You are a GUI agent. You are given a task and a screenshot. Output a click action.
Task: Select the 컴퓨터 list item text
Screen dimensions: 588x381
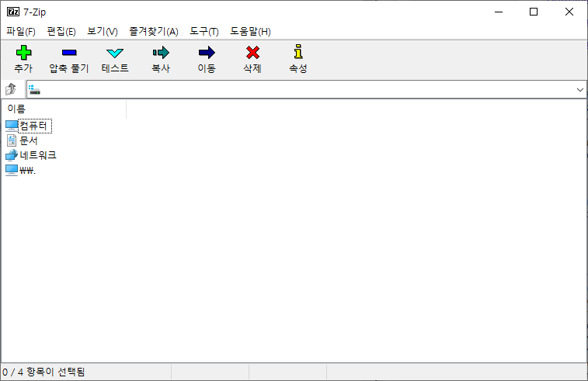pos(33,126)
